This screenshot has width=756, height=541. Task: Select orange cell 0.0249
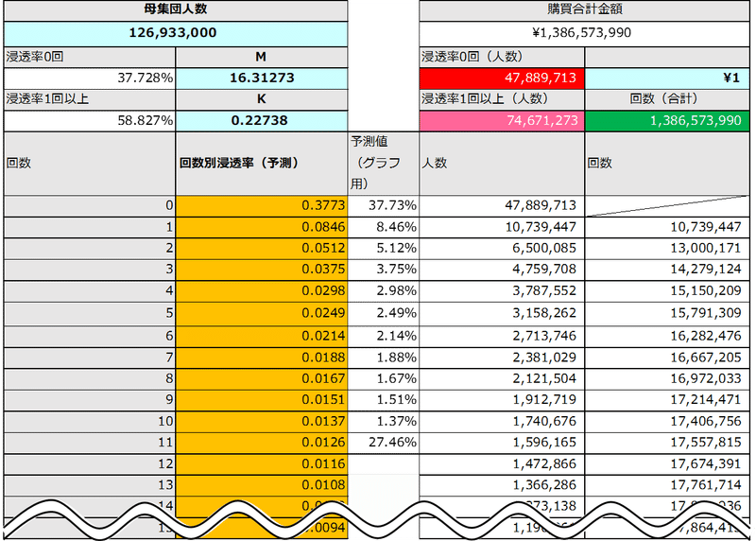click(262, 314)
